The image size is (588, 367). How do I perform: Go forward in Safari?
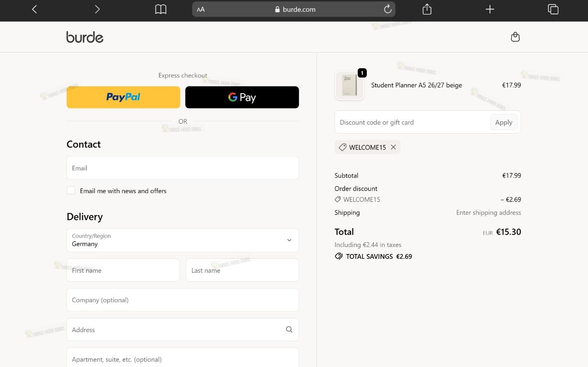point(97,9)
